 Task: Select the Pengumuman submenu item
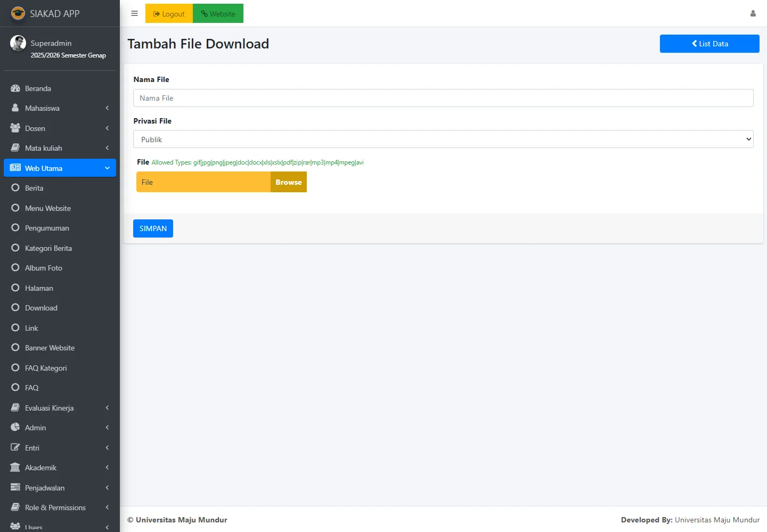point(47,228)
